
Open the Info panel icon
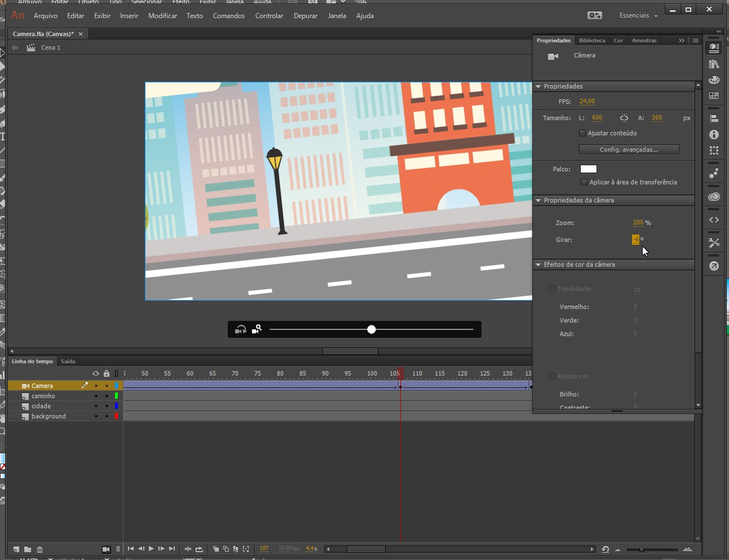click(714, 135)
